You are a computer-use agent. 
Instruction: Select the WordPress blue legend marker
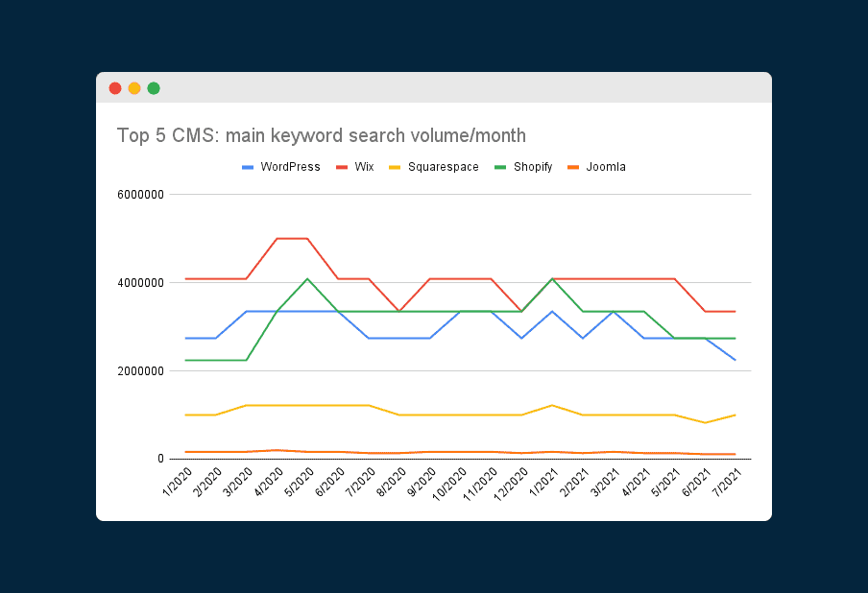pyautogui.click(x=248, y=166)
